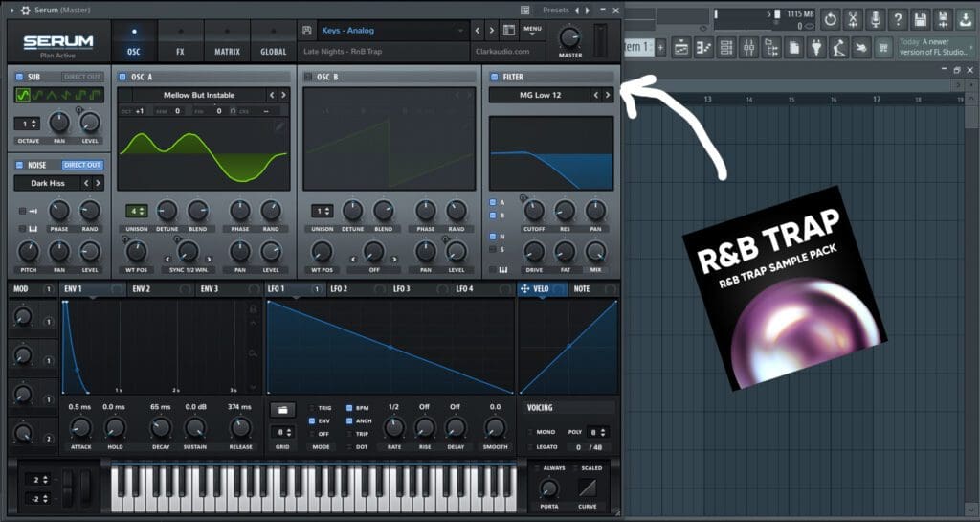This screenshot has height=522, width=980.
Task: Click FL Studio scissors audio editor icon
Action: [853, 19]
